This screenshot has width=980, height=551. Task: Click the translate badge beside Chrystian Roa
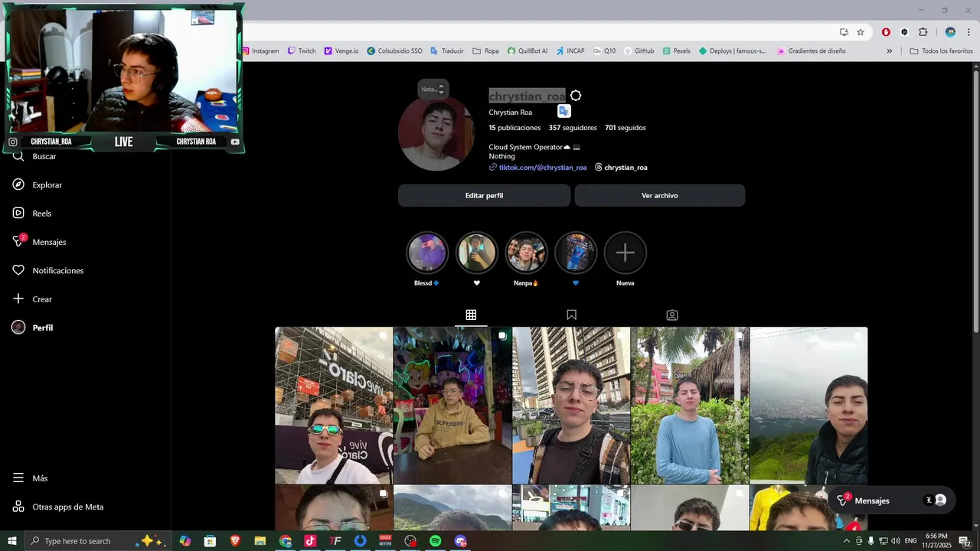pos(564,111)
